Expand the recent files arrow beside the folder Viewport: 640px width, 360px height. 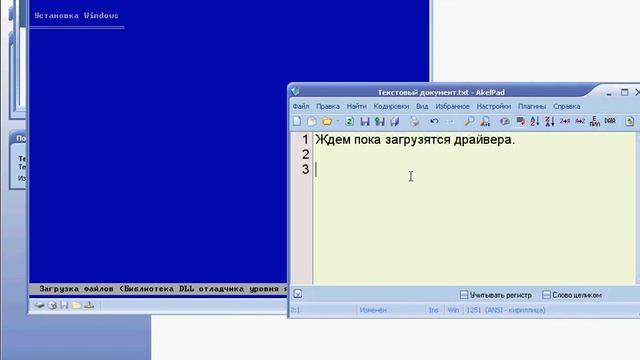338,121
